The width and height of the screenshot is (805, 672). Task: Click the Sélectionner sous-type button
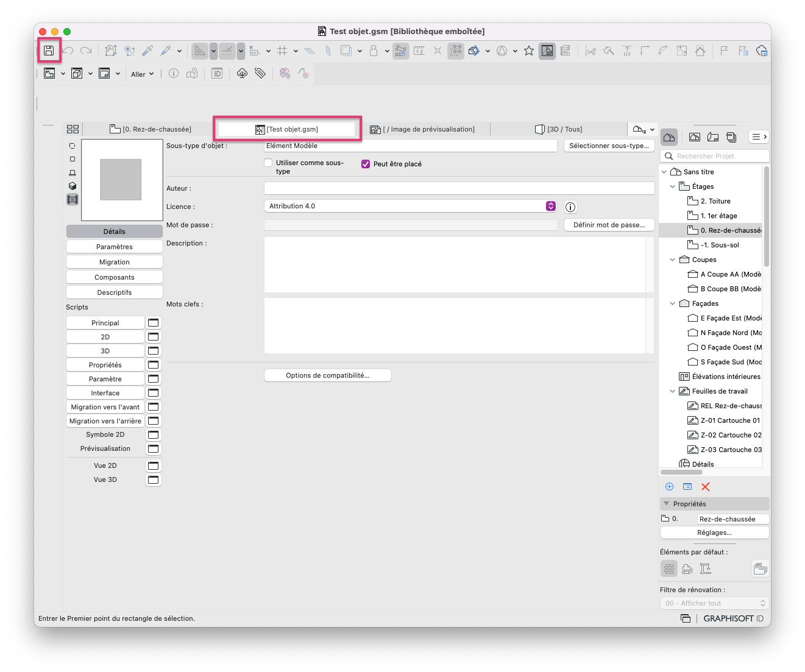[609, 146]
